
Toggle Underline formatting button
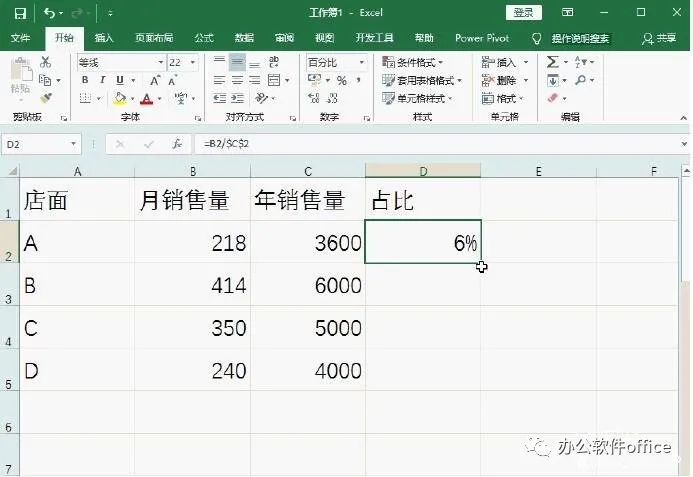click(120, 80)
